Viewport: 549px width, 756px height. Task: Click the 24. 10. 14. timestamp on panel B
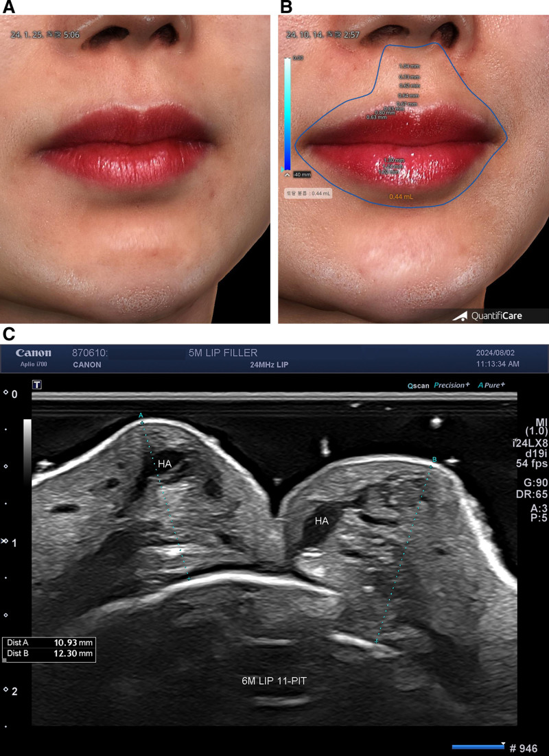323,35
